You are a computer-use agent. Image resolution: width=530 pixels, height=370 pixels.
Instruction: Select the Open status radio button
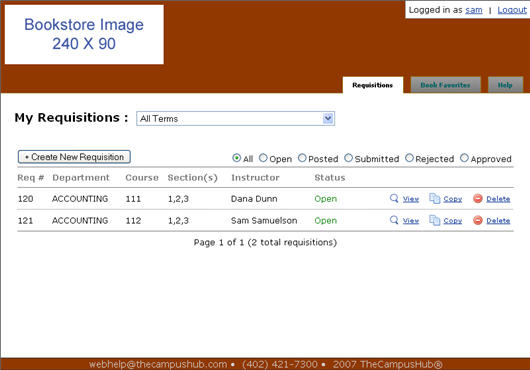(x=263, y=158)
